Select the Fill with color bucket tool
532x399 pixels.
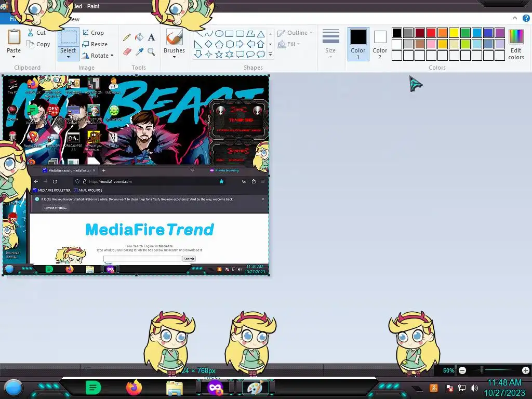(x=139, y=37)
